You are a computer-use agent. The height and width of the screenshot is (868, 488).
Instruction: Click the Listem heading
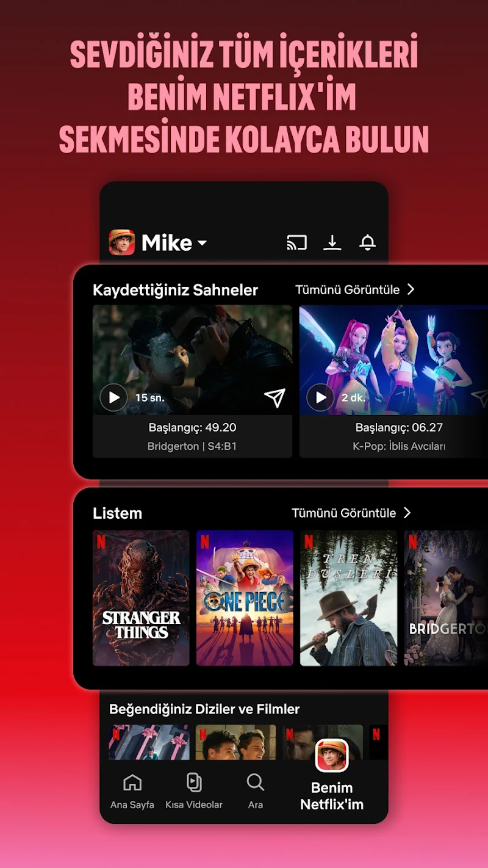pyautogui.click(x=117, y=513)
